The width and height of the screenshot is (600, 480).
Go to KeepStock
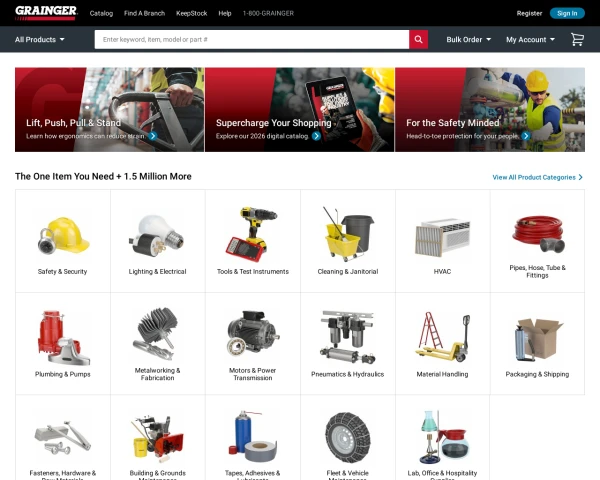point(191,13)
